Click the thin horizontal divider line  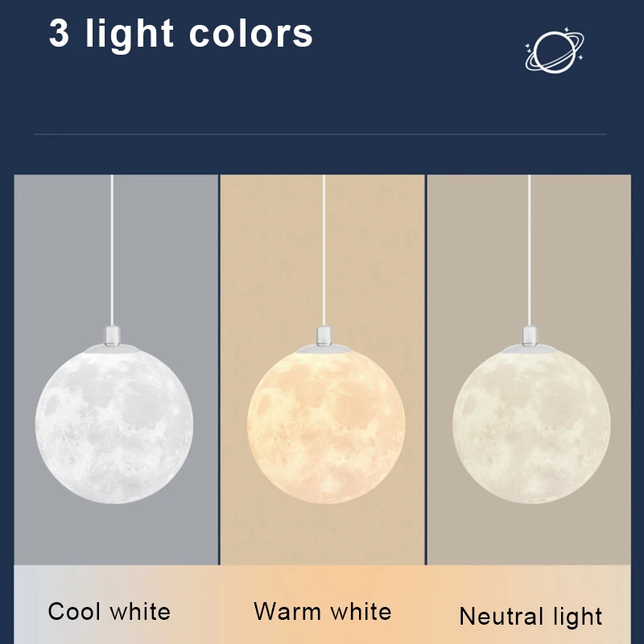click(320, 134)
